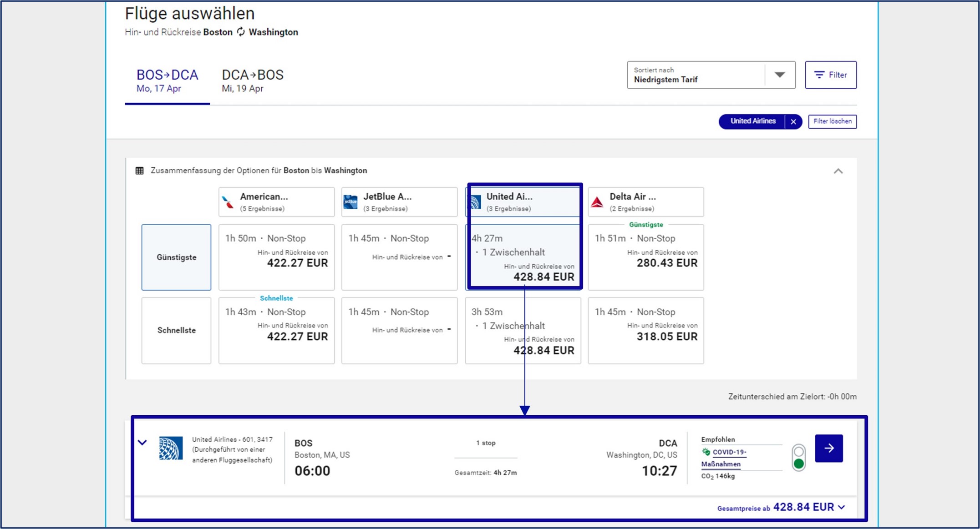Switch to the DCA→BOS tab
The width and height of the screenshot is (980, 529).
tap(252, 81)
